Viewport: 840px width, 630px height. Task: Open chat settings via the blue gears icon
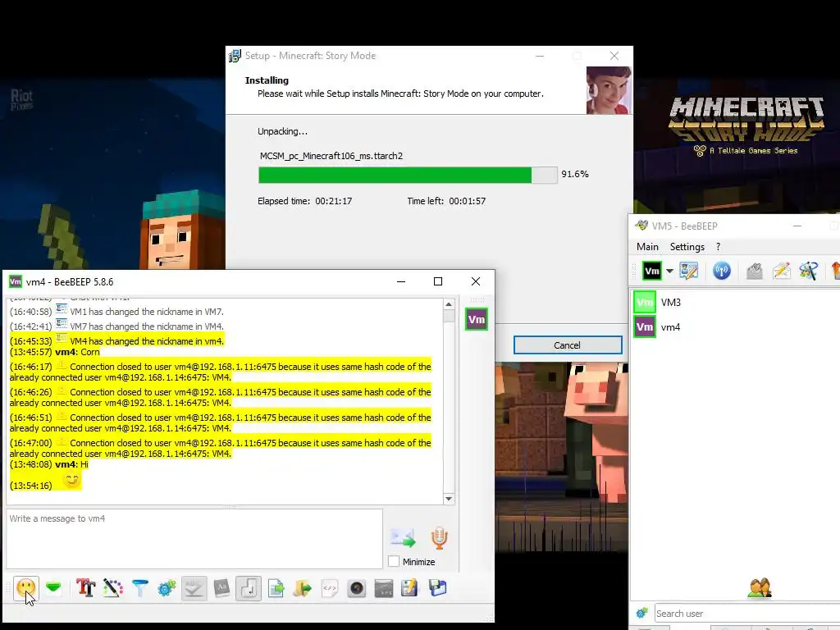tap(167, 589)
